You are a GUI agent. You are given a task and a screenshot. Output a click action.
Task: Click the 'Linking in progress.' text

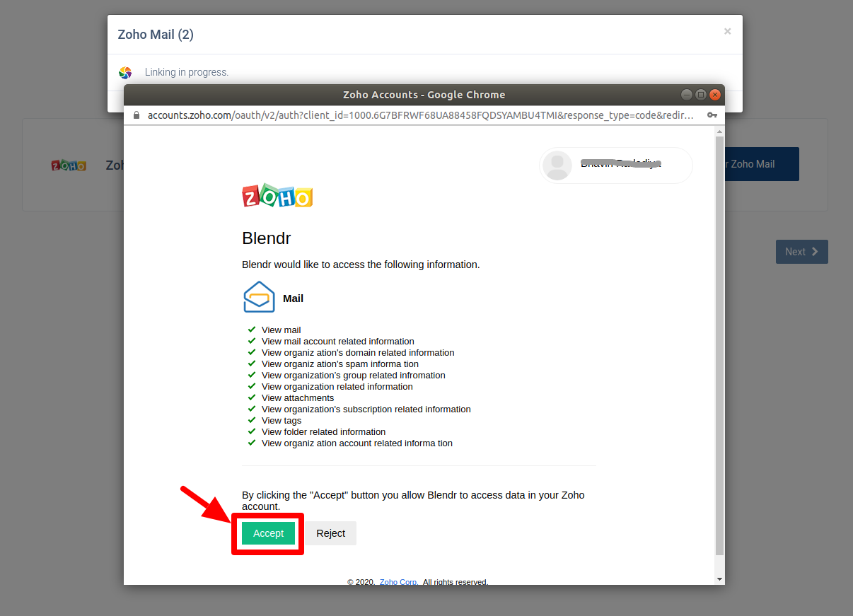tap(187, 72)
